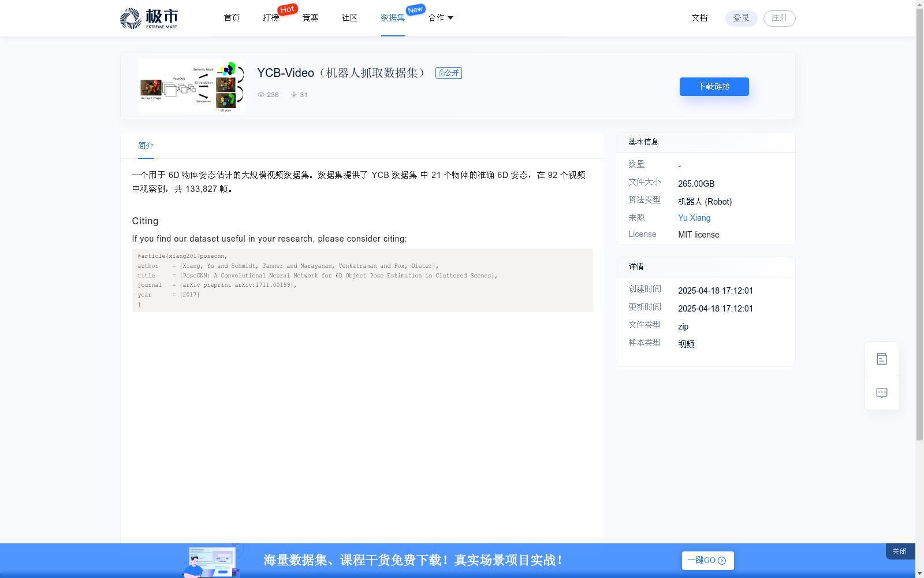Click the MIT license value
Viewport: 924px width, 578px height.
tap(698, 235)
